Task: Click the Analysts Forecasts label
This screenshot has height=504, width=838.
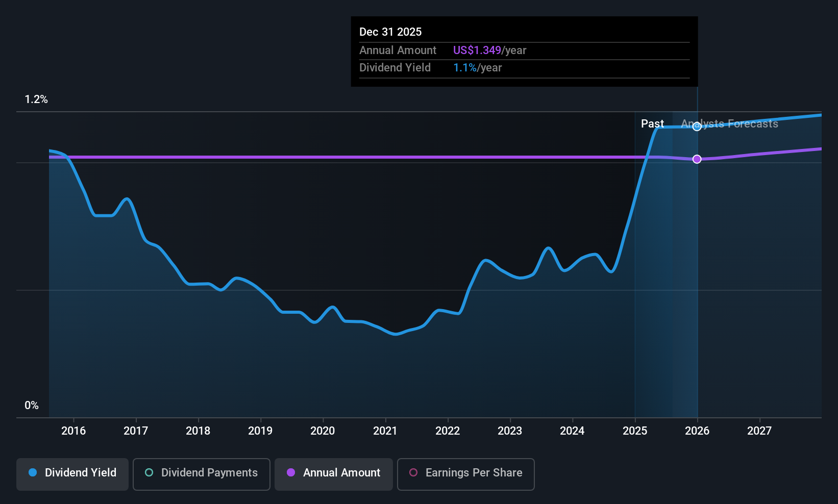Action: tap(730, 123)
